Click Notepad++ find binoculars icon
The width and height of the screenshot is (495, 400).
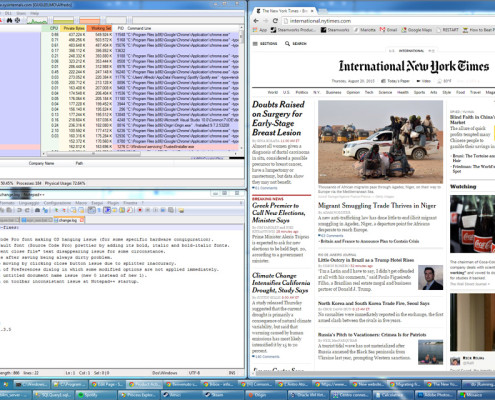(x=37, y=210)
